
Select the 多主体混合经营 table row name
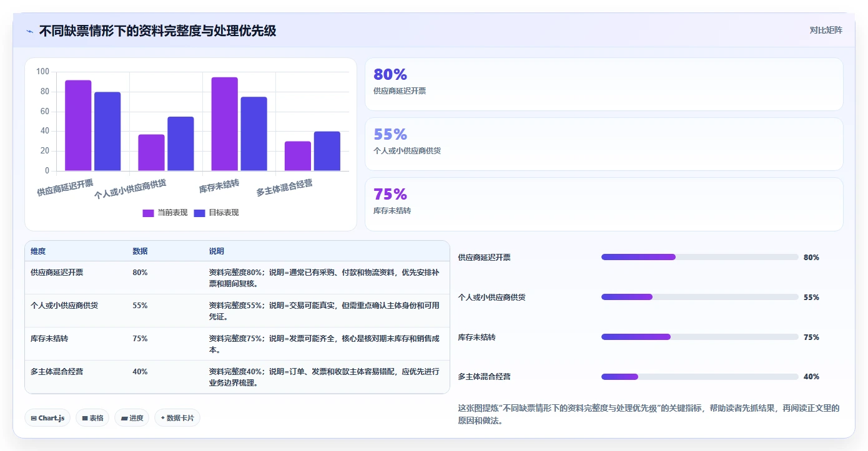click(x=57, y=372)
